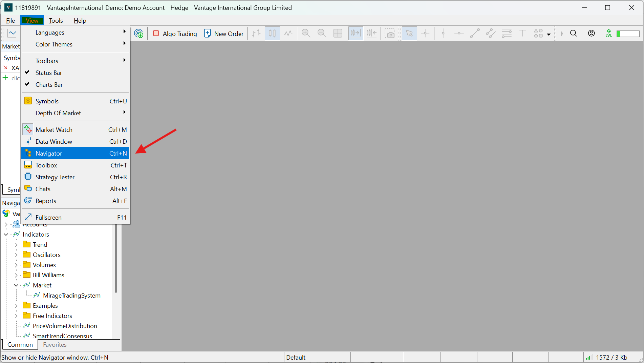This screenshot has height=363, width=644.
Task: Click the New Order button
Action: click(x=223, y=34)
